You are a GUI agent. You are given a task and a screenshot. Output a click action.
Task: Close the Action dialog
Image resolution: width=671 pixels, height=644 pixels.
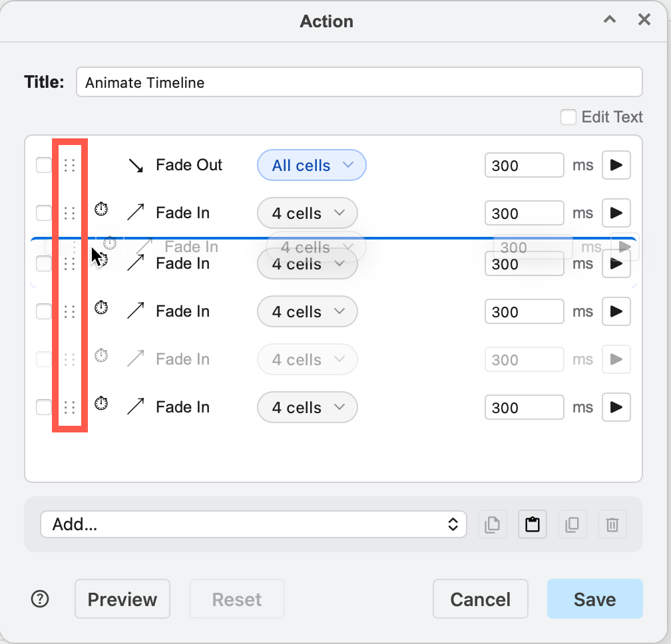coord(644,19)
